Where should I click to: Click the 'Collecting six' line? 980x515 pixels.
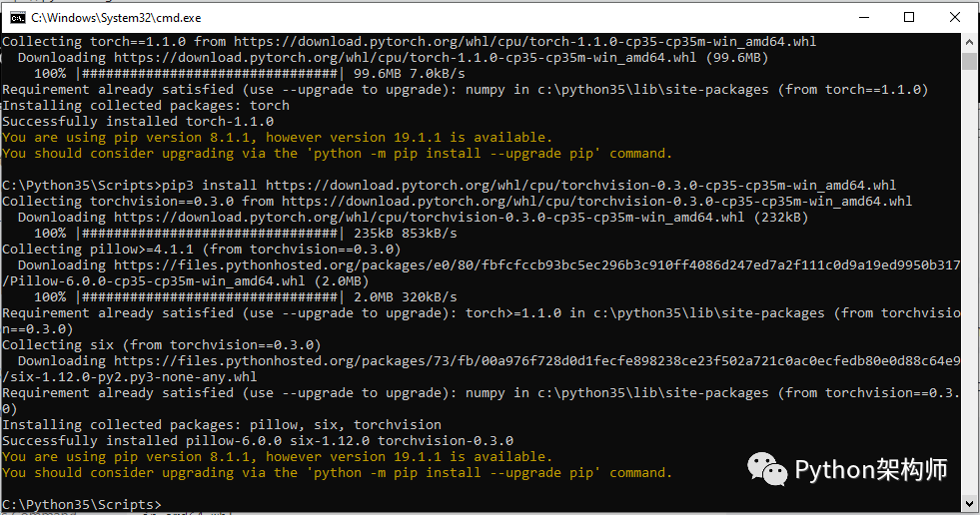(161, 345)
